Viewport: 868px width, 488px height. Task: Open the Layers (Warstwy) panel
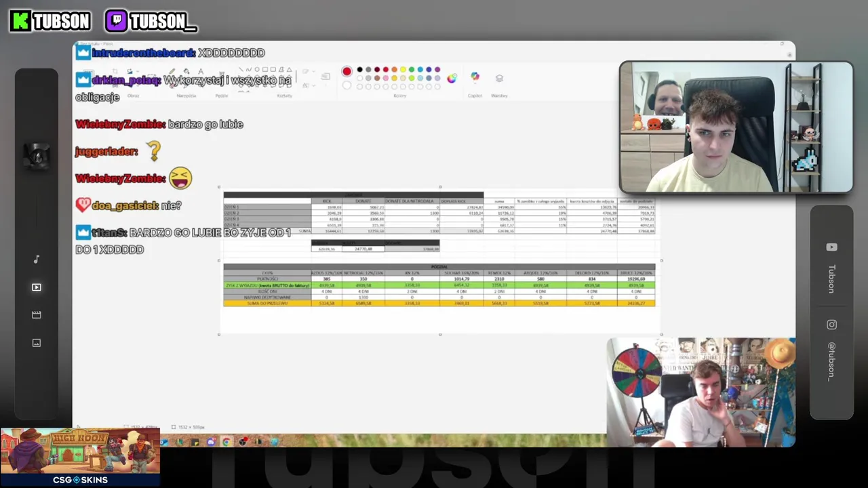[500, 78]
